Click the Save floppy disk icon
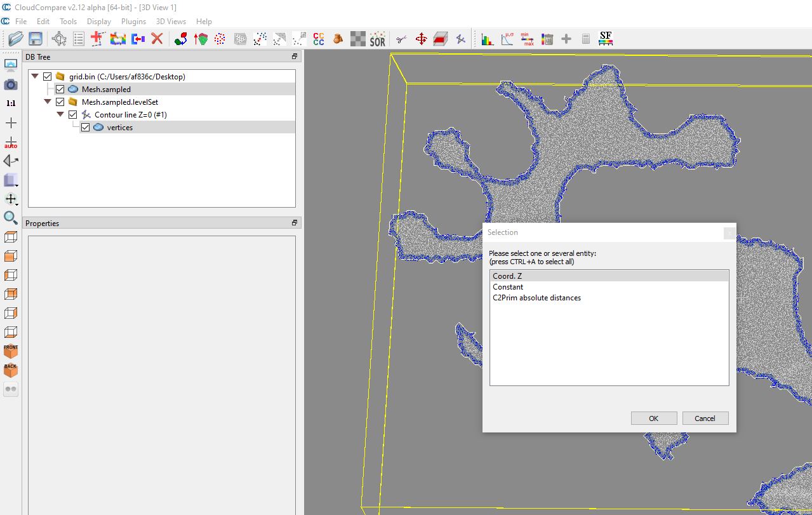The height and width of the screenshot is (515, 812). (36, 39)
